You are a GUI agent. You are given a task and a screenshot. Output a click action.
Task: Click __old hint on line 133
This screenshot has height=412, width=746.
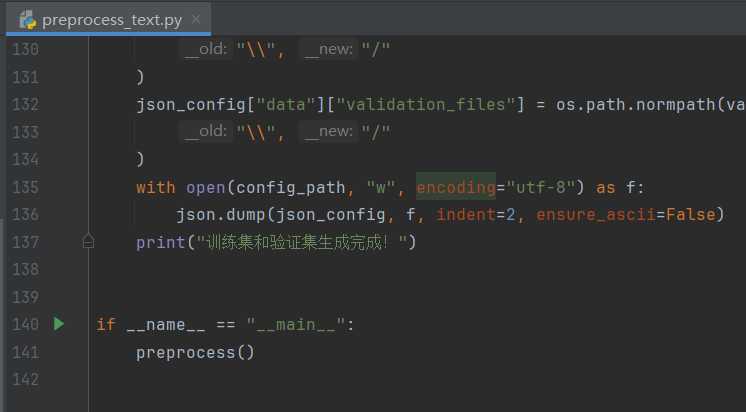click(206, 132)
